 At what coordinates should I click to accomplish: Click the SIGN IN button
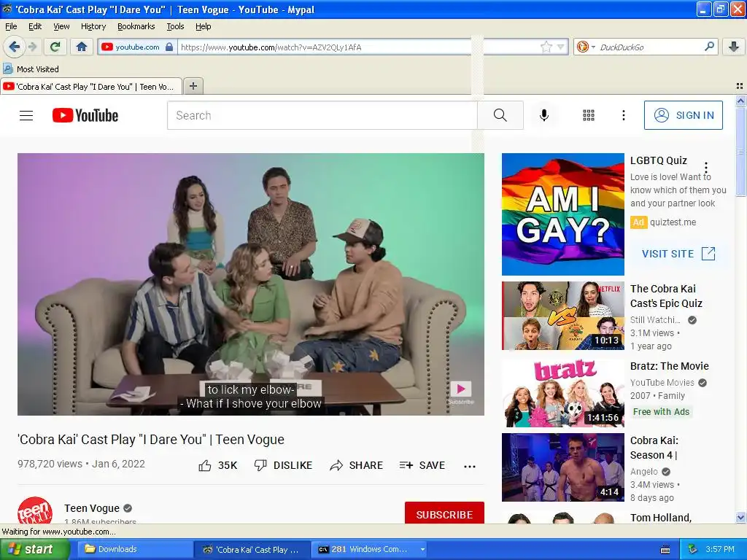pos(683,115)
